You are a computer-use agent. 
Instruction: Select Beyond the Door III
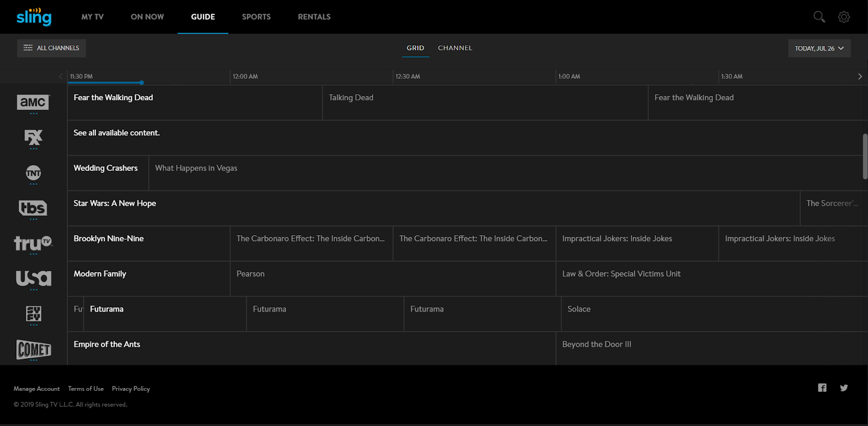pos(712,348)
